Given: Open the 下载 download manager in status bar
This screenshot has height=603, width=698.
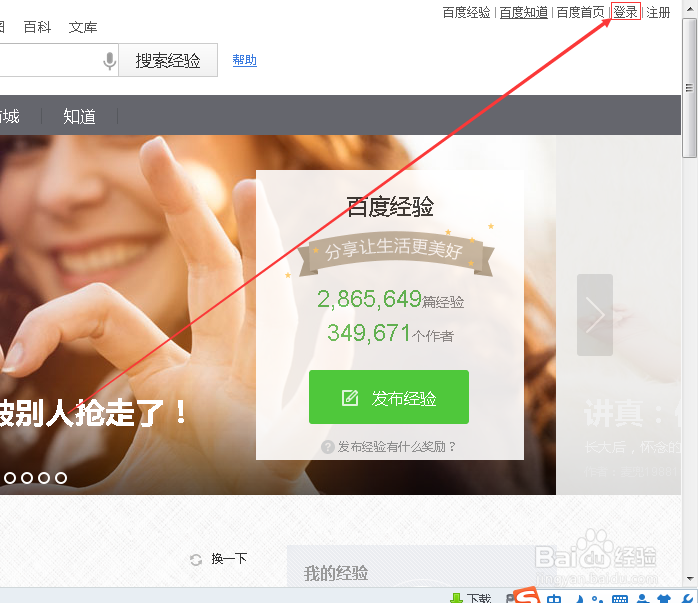Looking at the screenshot, I should 471,598.
